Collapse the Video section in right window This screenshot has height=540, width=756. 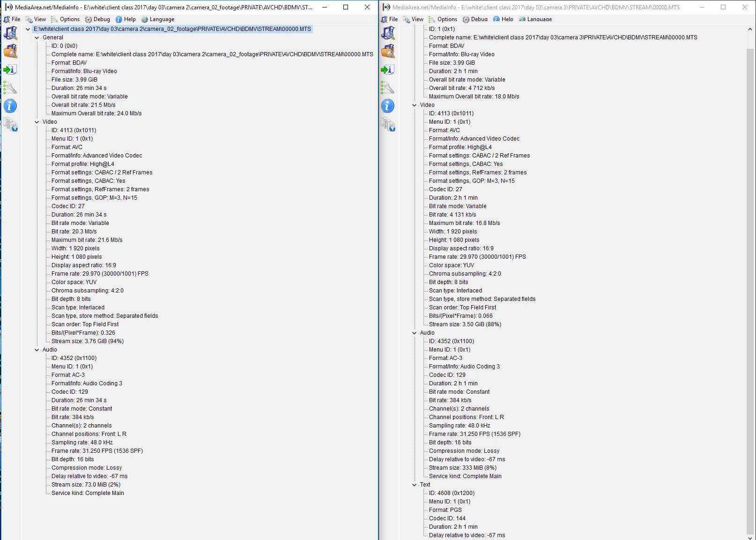click(414, 105)
